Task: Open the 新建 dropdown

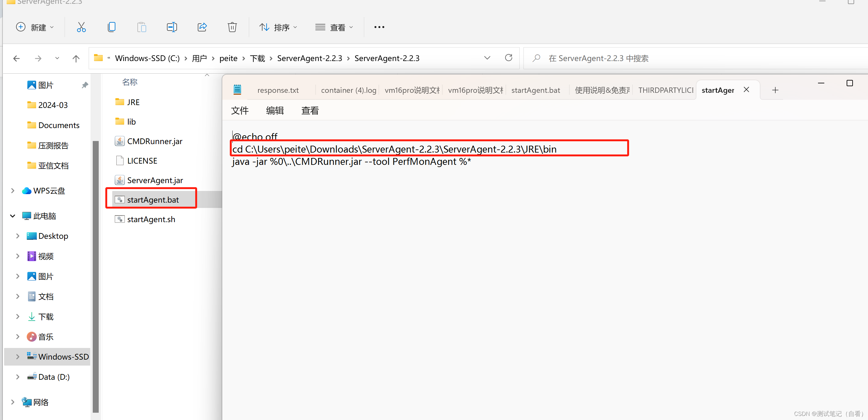Action: click(35, 27)
